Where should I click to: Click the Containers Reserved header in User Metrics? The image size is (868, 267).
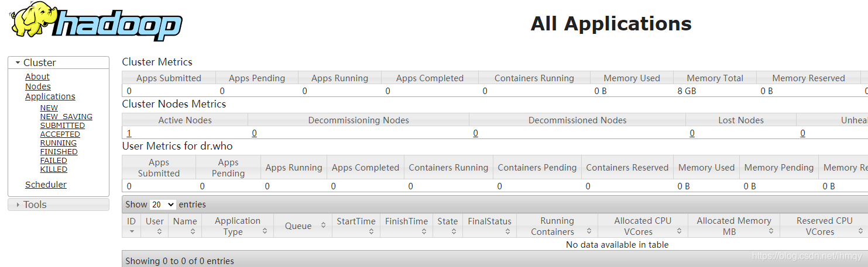[627, 168]
